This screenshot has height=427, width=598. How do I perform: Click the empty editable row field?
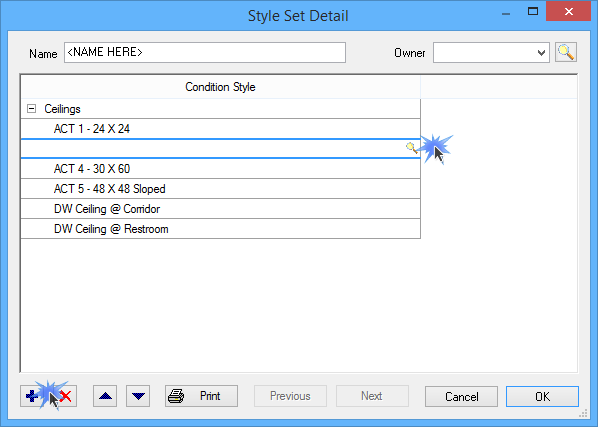[x=214, y=149]
